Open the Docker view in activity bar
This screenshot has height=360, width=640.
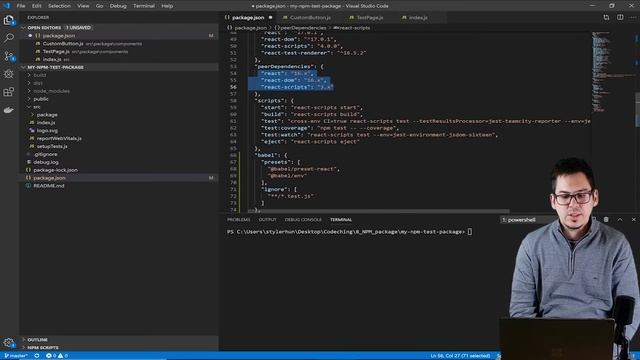9,110
